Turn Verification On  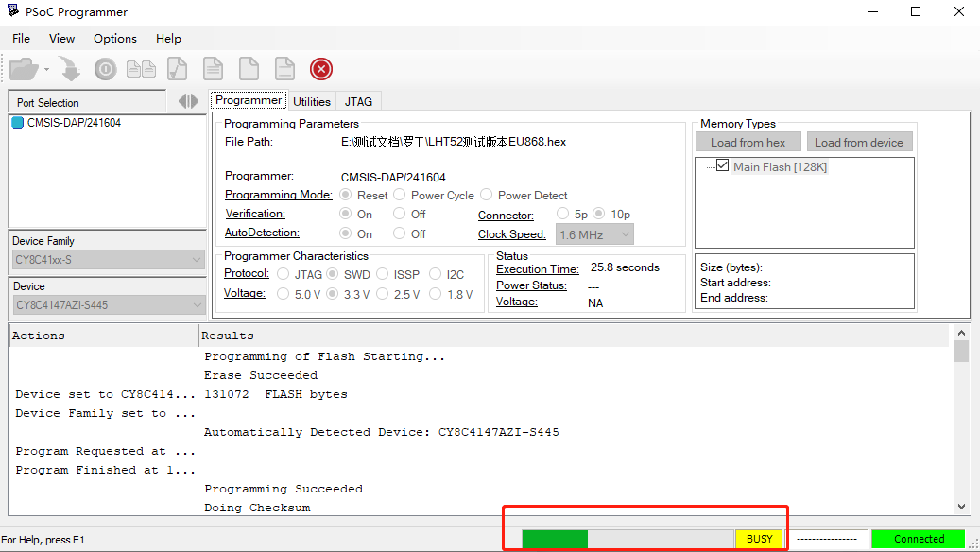coord(345,214)
